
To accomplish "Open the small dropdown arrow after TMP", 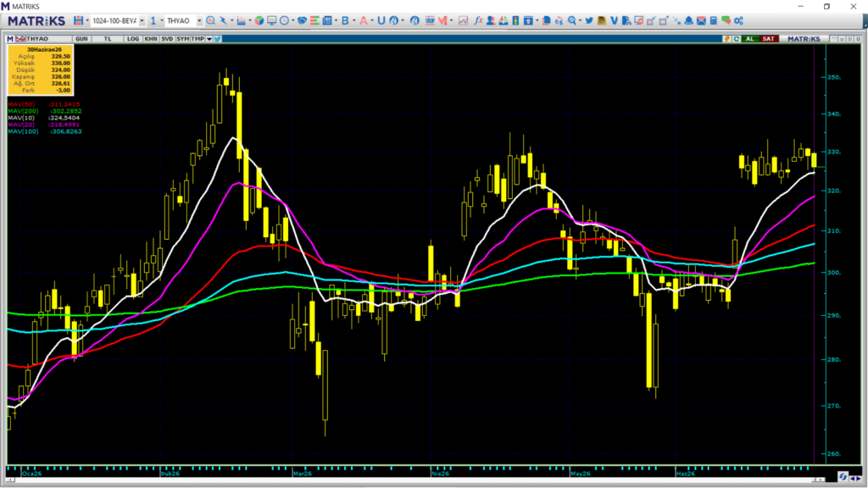I will click(209, 39).
